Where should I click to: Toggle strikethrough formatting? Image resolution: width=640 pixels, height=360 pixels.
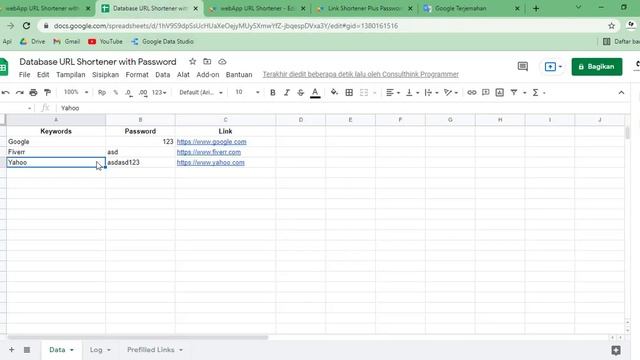tap(300, 93)
